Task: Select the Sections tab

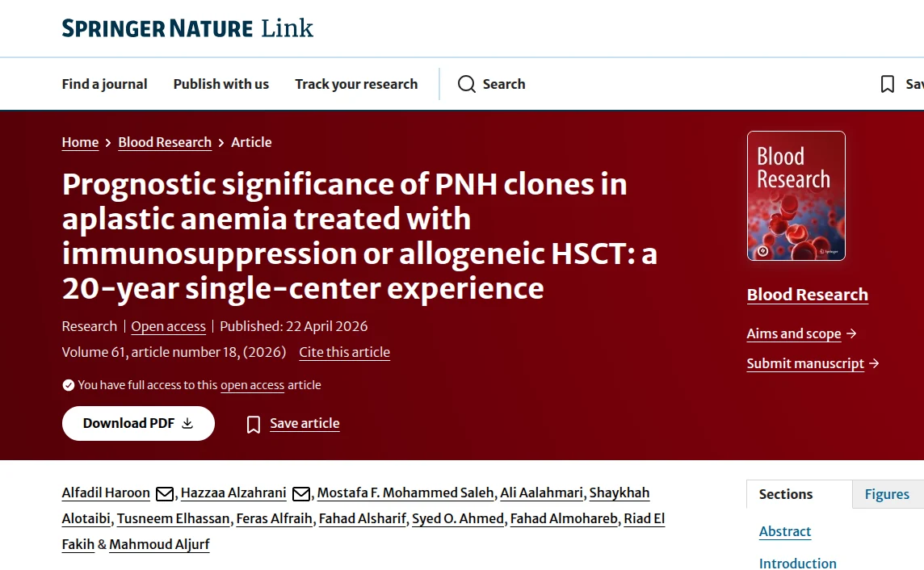Action: tap(786, 494)
